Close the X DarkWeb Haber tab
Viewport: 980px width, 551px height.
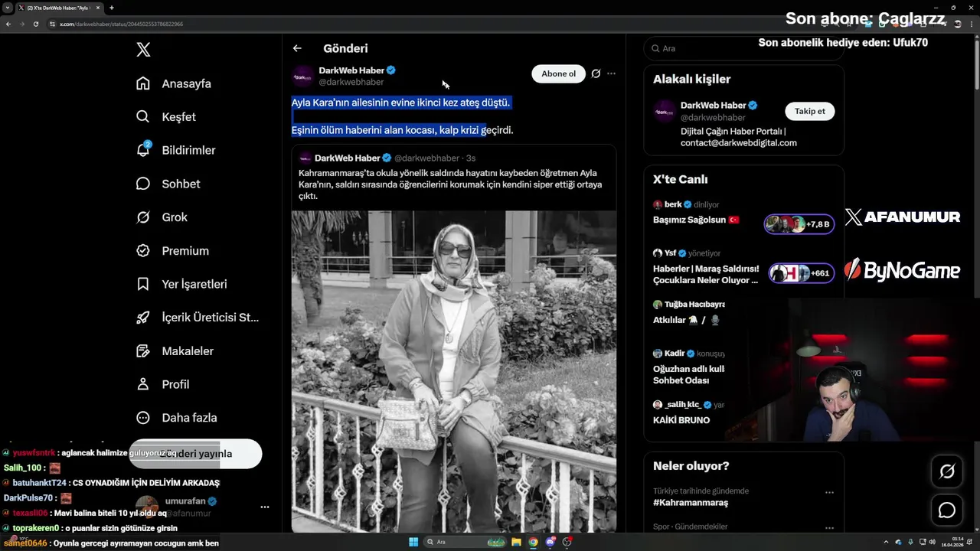(98, 8)
